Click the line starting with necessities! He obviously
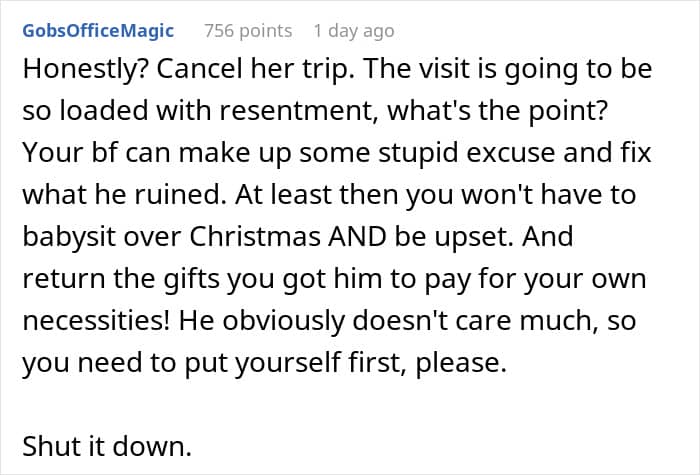The width and height of the screenshot is (700, 475). [x=329, y=320]
